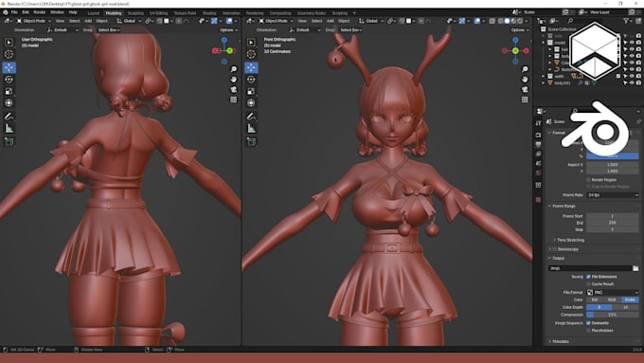Collapse the Format panel
Screen dimensions: 644x363
click(549, 133)
